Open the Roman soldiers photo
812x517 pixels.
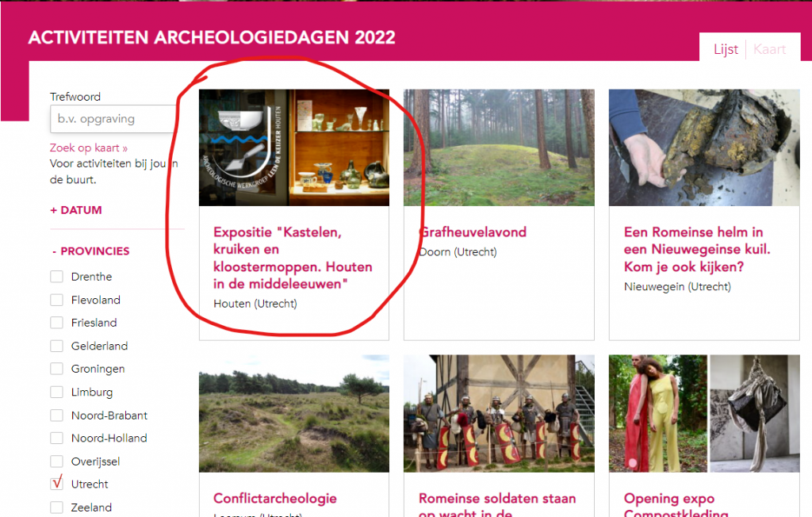[500, 413]
